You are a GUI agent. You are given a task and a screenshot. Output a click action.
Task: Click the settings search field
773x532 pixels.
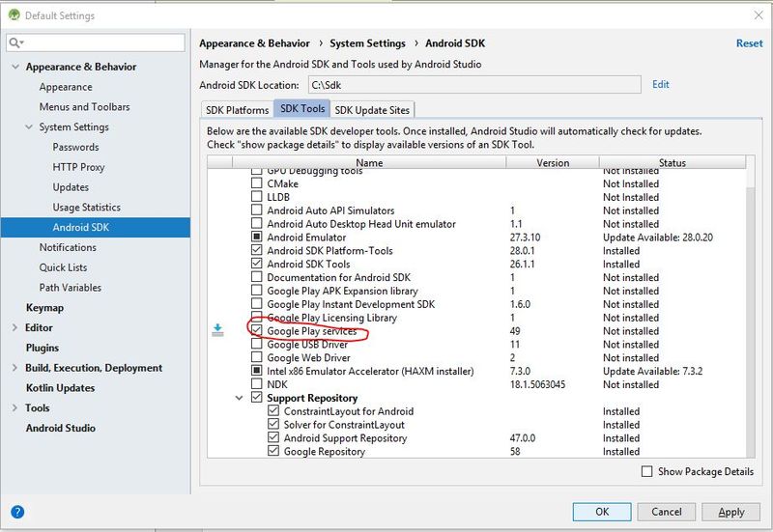tap(96, 42)
